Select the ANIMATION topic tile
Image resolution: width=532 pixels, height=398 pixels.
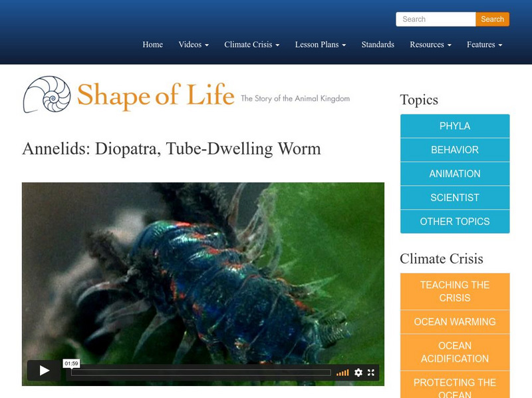coord(454,174)
